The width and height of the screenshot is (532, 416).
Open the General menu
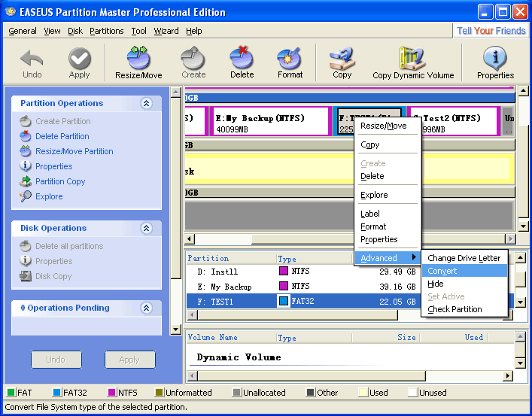coord(23,31)
